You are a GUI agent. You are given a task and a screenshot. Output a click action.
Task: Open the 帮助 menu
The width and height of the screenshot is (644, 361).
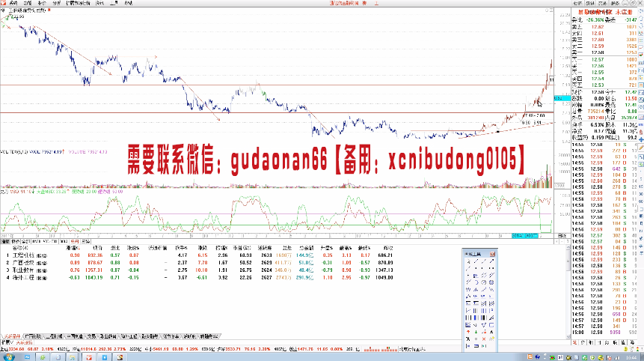click(128, 3)
